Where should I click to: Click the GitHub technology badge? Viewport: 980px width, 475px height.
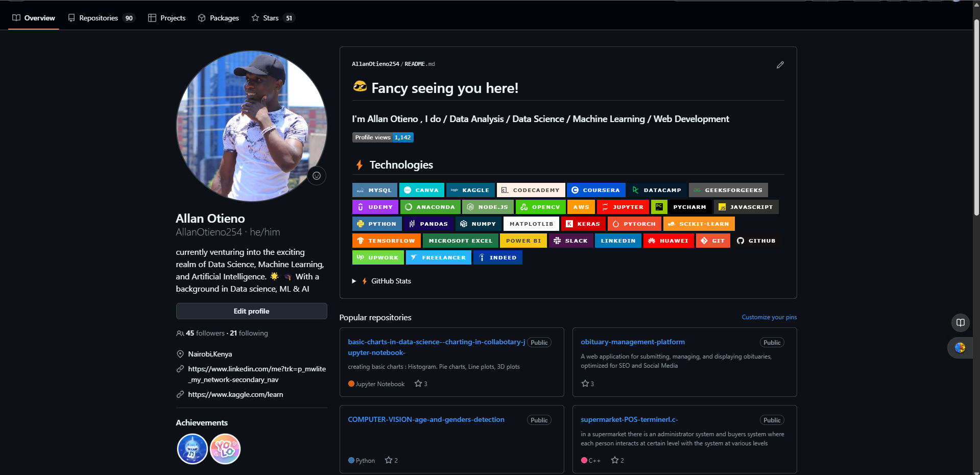(756, 241)
